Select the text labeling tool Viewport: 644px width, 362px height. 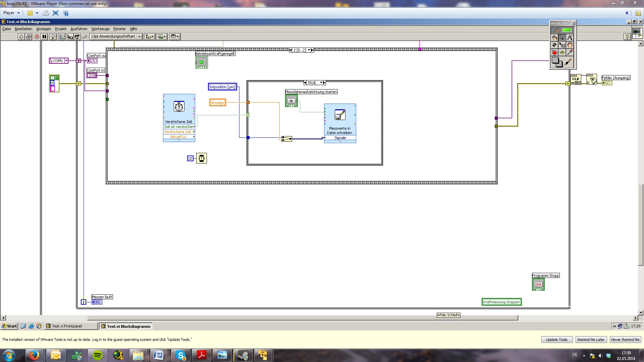(x=570, y=38)
